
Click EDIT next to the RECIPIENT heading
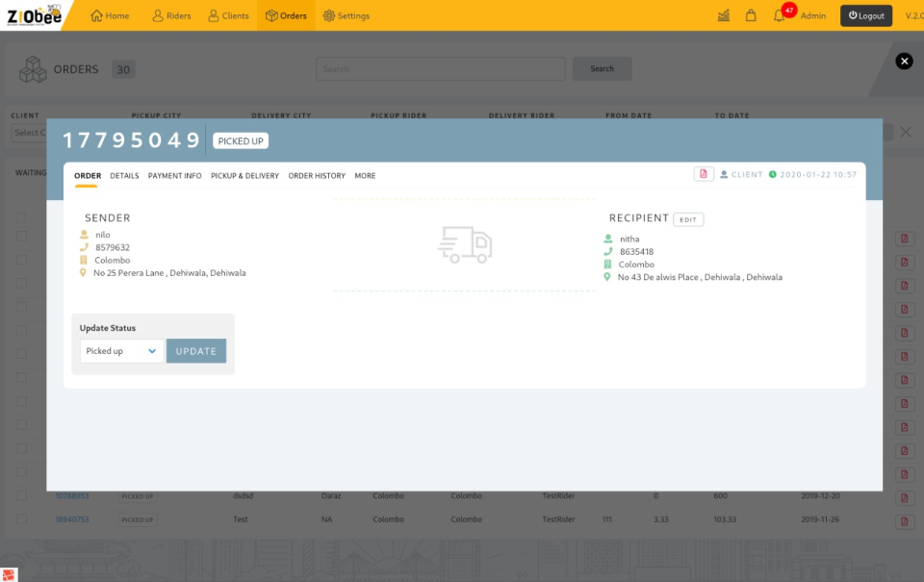[x=690, y=219]
